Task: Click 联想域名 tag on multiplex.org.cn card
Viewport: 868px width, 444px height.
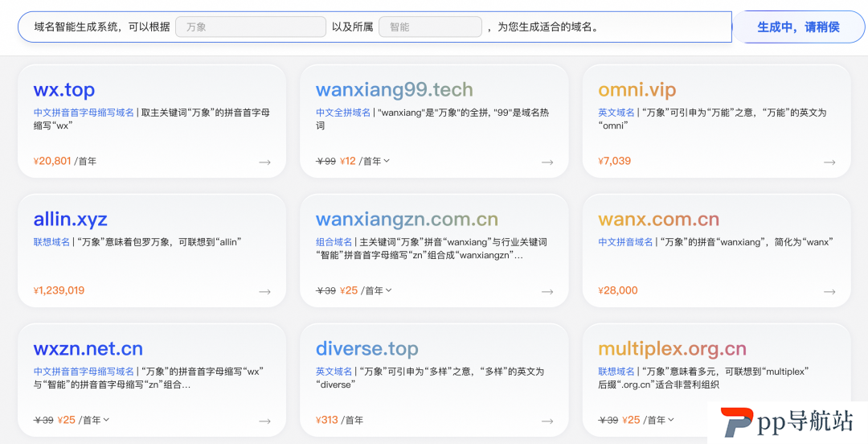Action: click(x=616, y=372)
